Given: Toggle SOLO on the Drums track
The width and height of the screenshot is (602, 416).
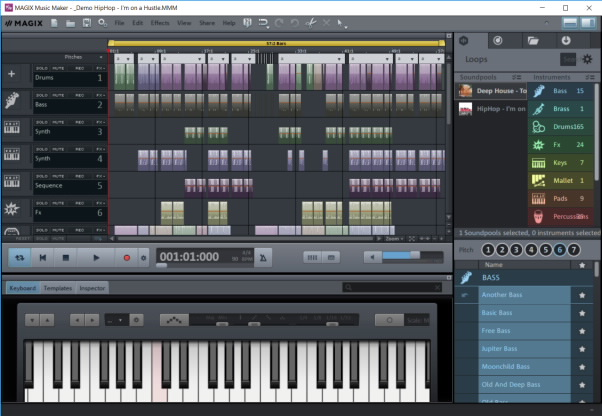Looking at the screenshot, I should (x=41, y=68).
